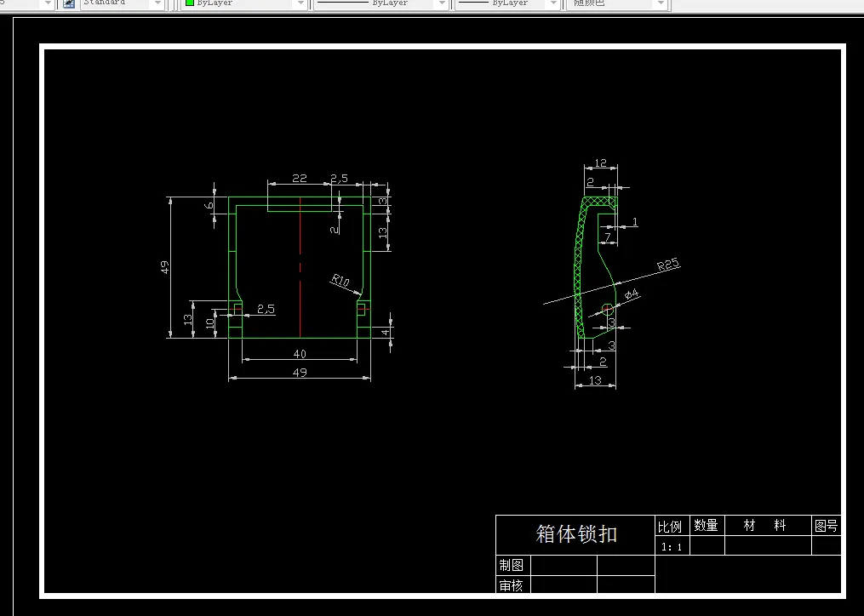This screenshot has height=616, width=864.
Task: Select the 4 dimension text in front view
Action: pos(385,332)
